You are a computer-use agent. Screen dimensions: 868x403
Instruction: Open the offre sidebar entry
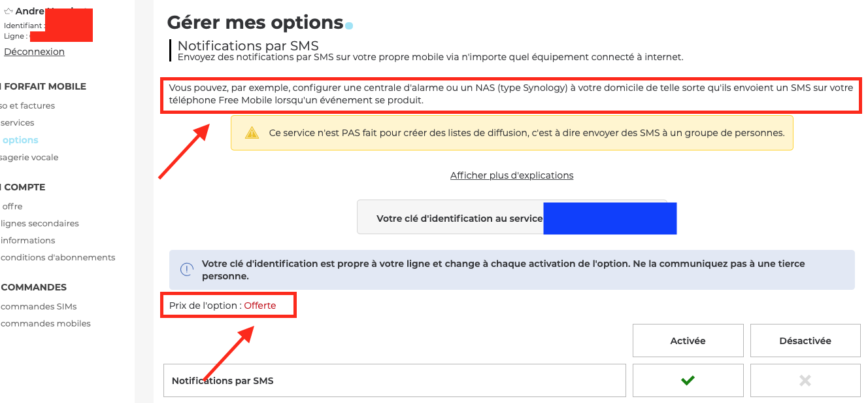pos(12,206)
